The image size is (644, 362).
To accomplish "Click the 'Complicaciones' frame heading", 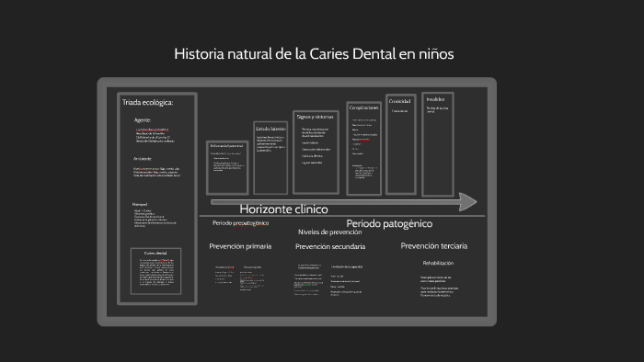I will click(364, 107).
